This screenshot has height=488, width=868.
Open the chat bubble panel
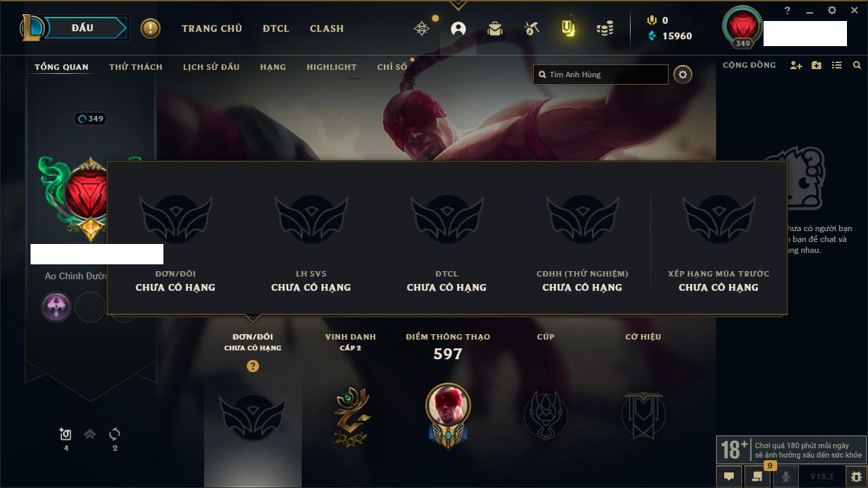coord(729,476)
